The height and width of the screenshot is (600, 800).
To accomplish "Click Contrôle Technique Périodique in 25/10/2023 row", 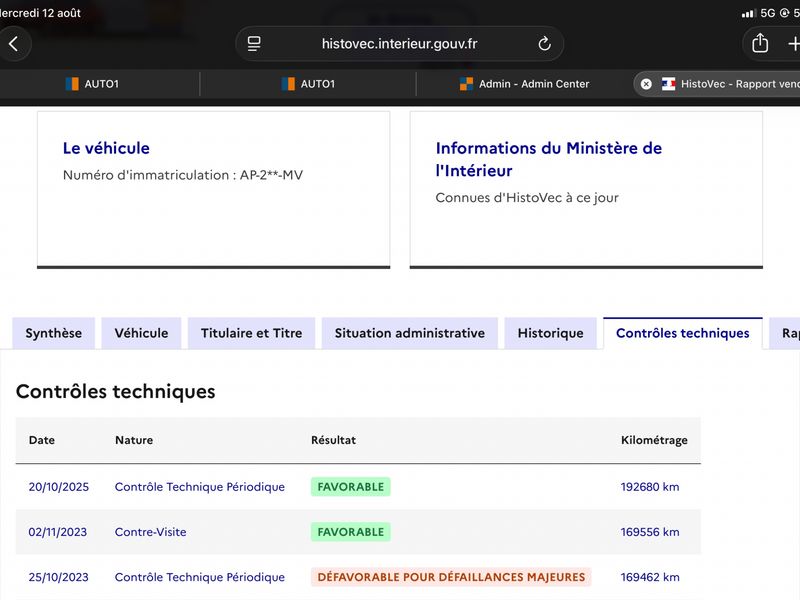I will point(199,577).
